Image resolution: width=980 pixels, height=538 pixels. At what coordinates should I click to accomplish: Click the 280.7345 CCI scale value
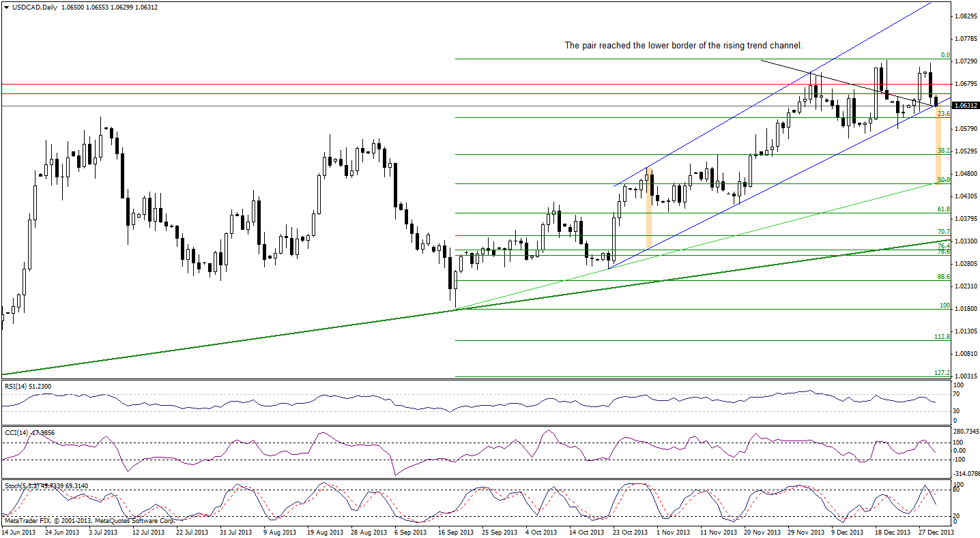tap(966, 431)
